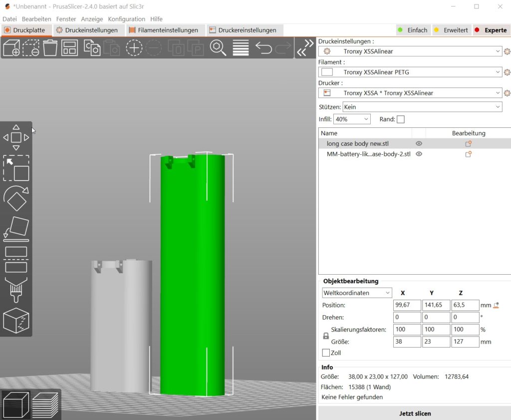Open the Datei menu
Screen dimensions: 511x420
coord(9,19)
